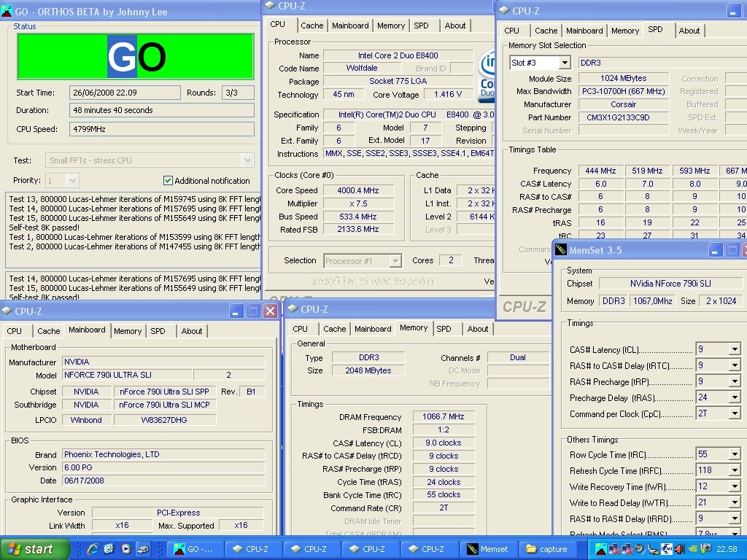Open the RAS# to CAS# Delay dropdown in MemSet

[x=734, y=365]
